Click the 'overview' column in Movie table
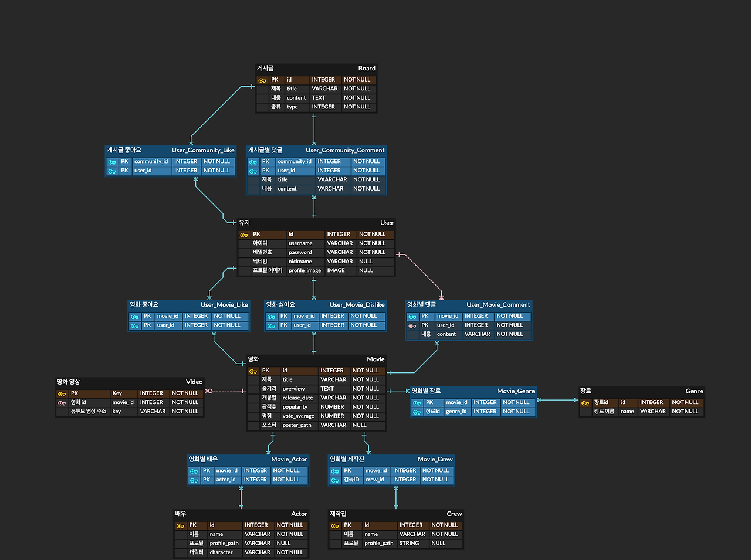The image size is (751, 560). (x=293, y=389)
